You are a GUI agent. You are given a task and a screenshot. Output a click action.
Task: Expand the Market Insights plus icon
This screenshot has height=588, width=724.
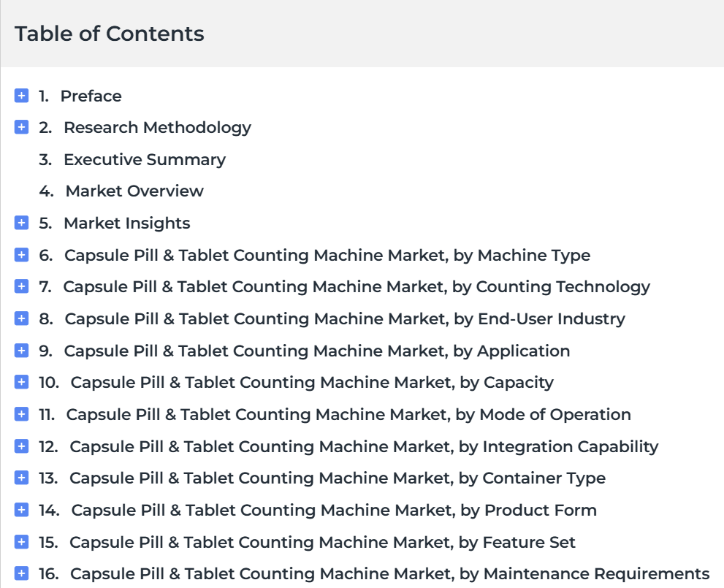click(x=21, y=223)
